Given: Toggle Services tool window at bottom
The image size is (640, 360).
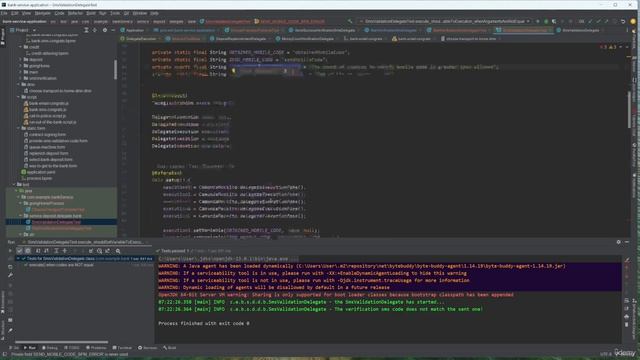Looking at the screenshot, I should click(x=147, y=348).
